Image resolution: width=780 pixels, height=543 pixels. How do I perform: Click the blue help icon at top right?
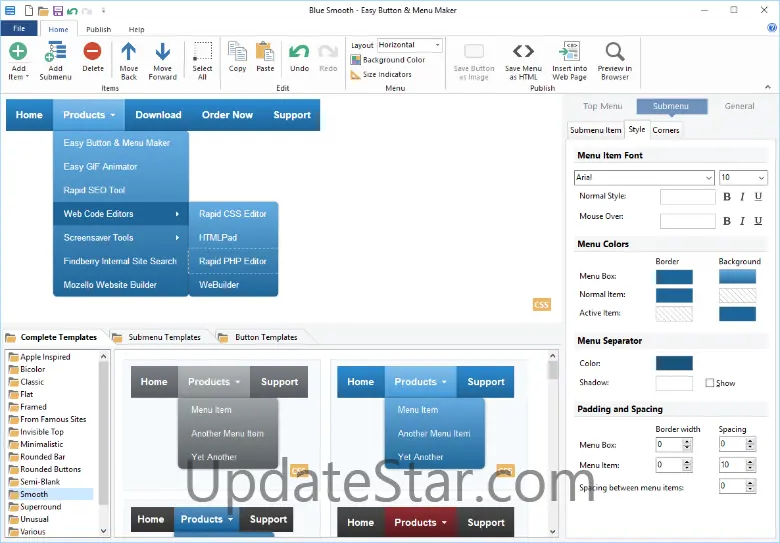click(x=772, y=28)
